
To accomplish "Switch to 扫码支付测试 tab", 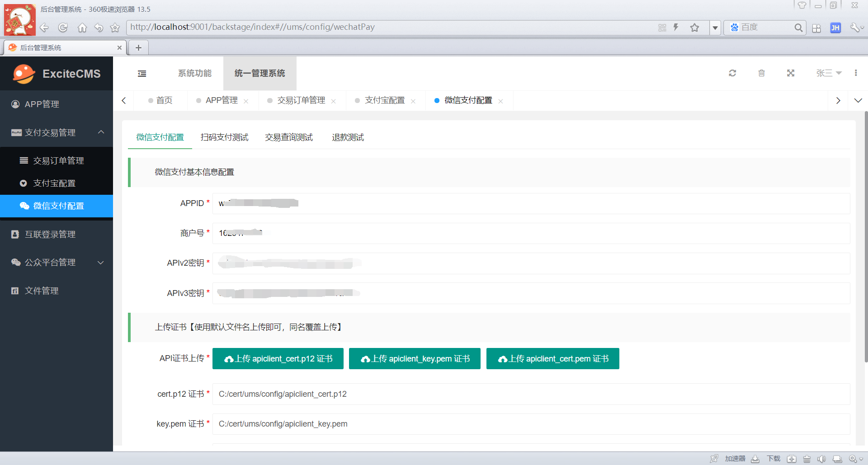I will pyautogui.click(x=225, y=137).
